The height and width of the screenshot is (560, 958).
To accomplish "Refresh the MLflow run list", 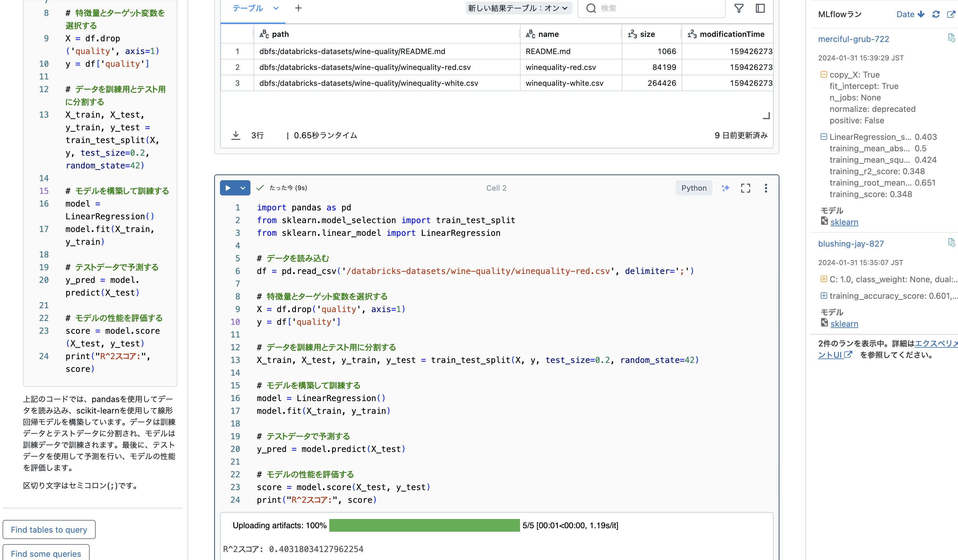I will click(x=935, y=14).
